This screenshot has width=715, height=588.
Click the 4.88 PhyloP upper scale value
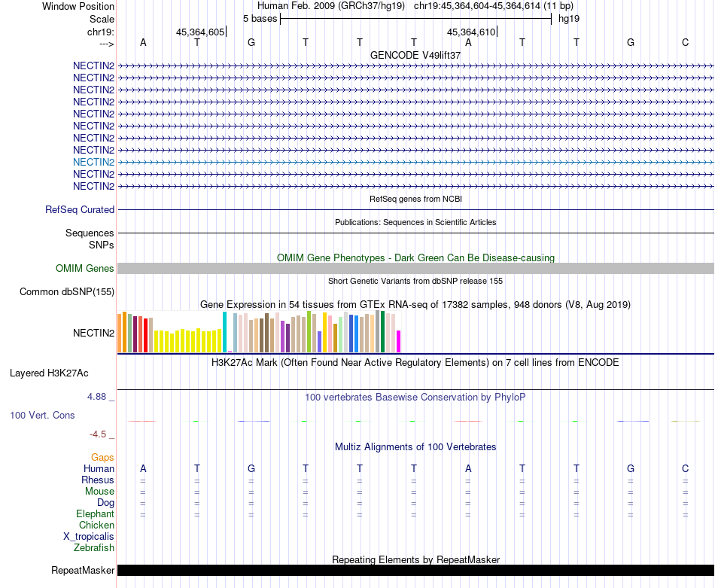(x=96, y=397)
